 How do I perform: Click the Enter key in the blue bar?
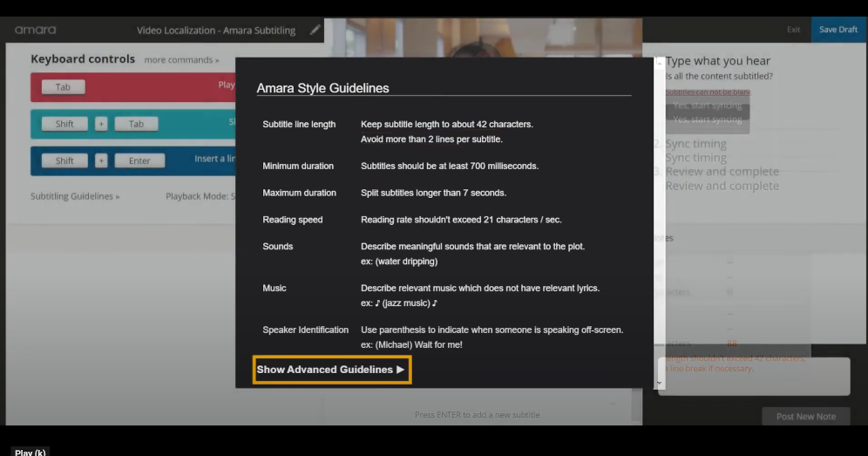[139, 160]
